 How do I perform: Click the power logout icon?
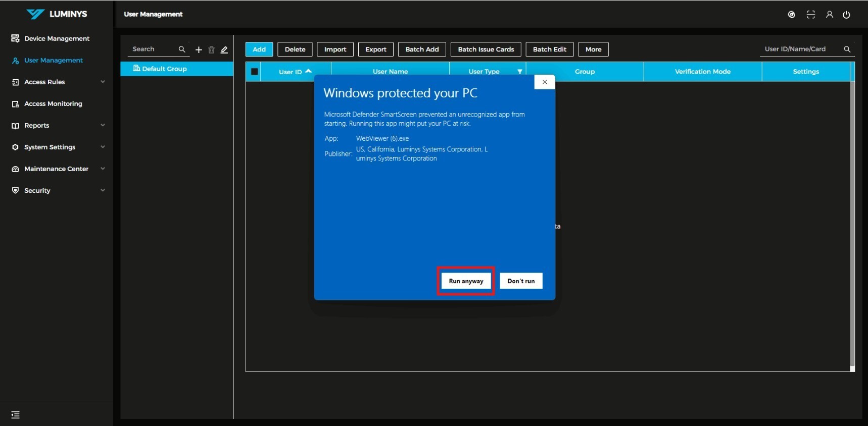pyautogui.click(x=846, y=15)
